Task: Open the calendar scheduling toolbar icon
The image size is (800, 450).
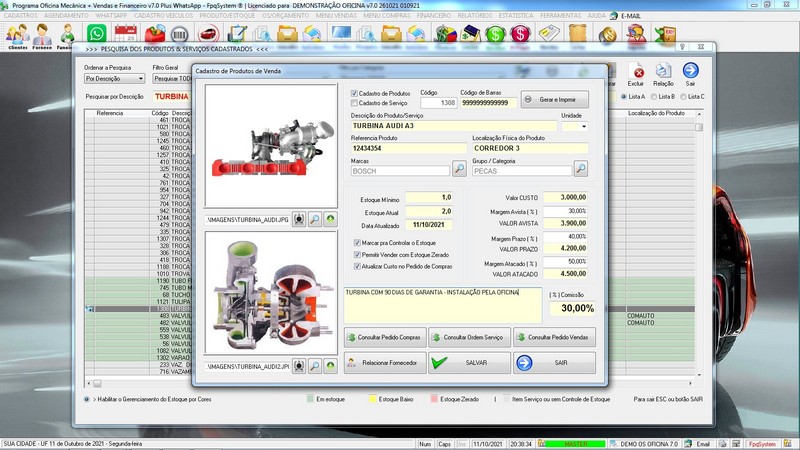Action: click(x=126, y=34)
